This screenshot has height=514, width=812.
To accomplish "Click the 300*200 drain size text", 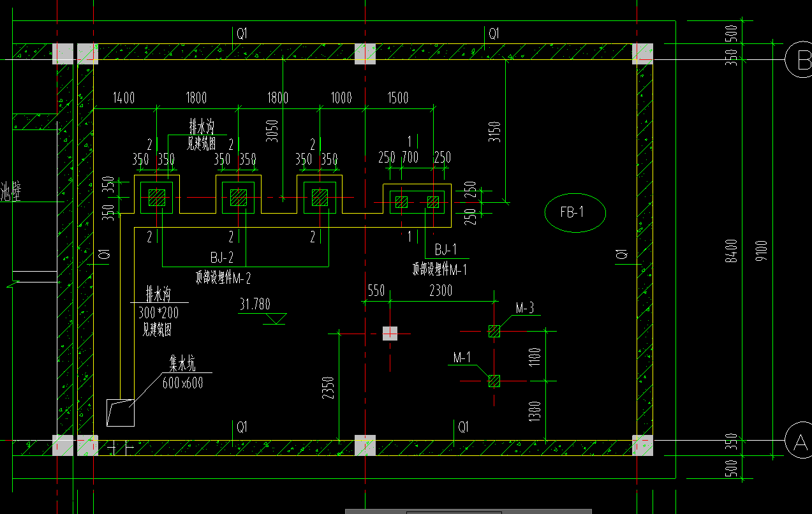I will pos(159,312).
